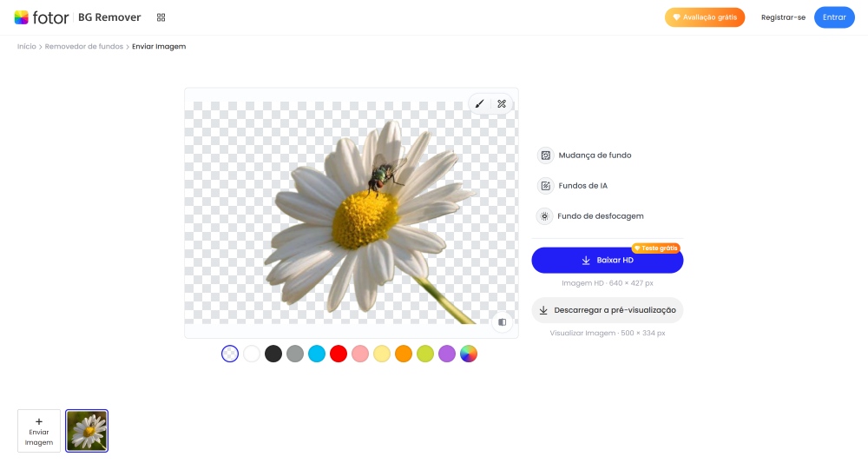Select the transparent background swatch
The height and width of the screenshot is (470, 868).
pyautogui.click(x=230, y=354)
